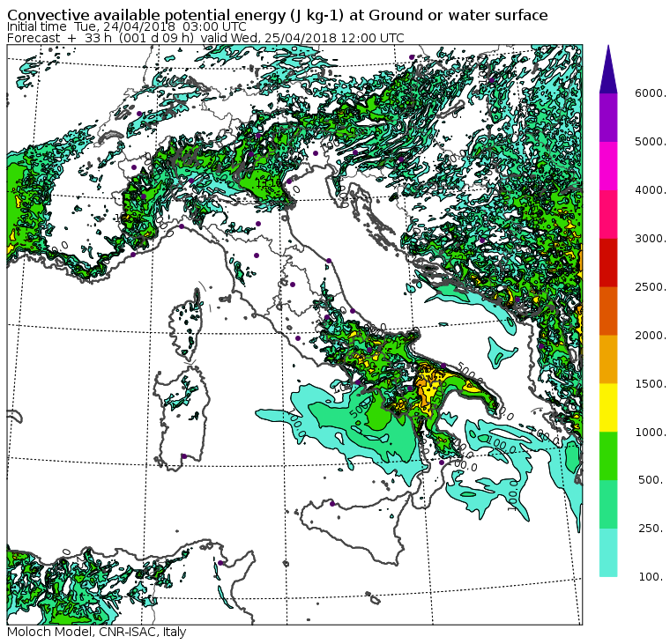Click the magenta 4000–5000 legend color band

pos(608,166)
